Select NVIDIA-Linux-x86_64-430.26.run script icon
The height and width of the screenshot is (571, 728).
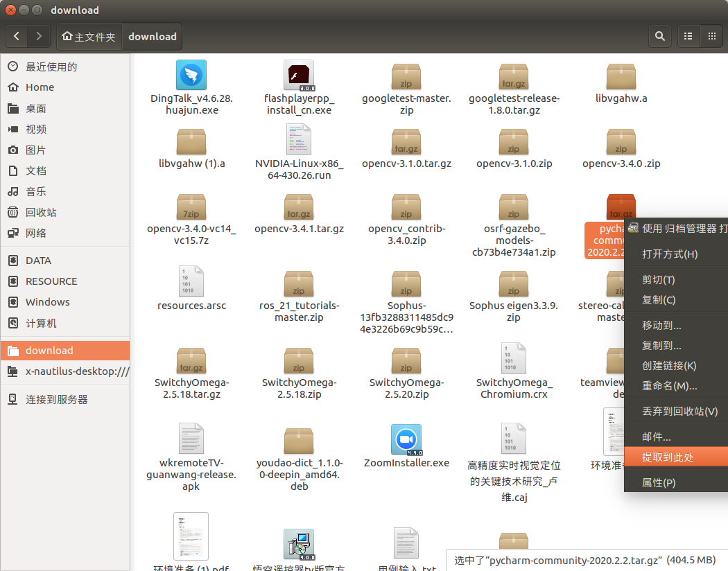tap(299, 139)
